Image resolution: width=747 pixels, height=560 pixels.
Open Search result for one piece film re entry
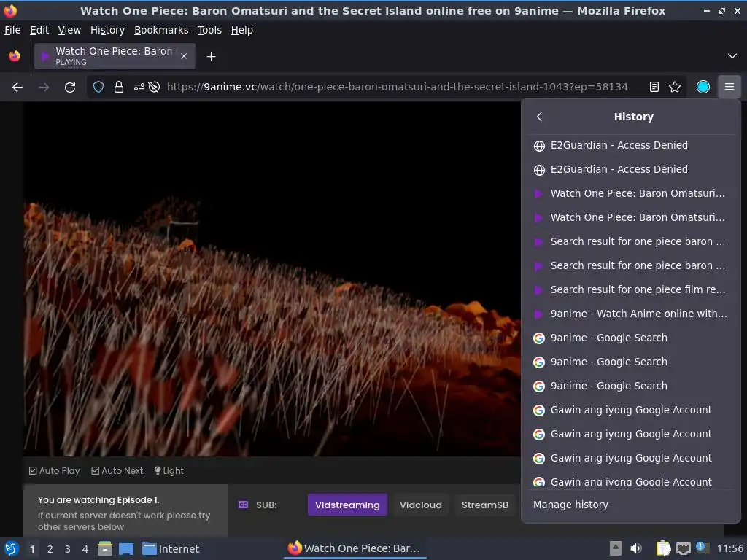click(631, 289)
